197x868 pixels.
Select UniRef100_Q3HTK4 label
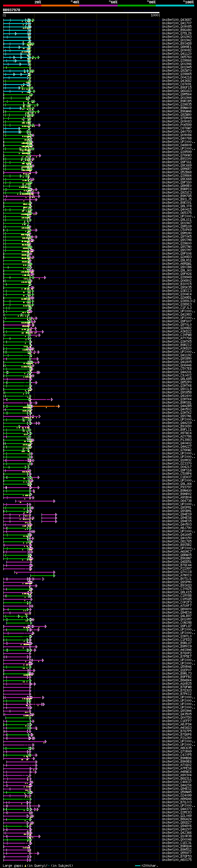(x=177, y=399)
